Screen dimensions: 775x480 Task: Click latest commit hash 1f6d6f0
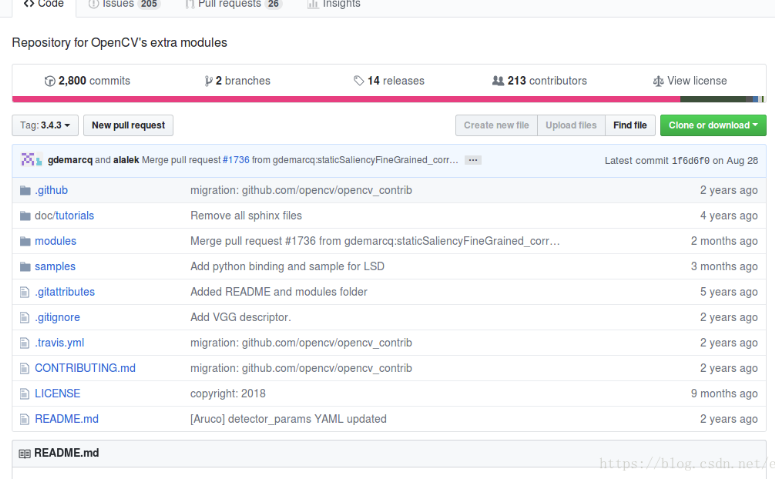point(690,161)
